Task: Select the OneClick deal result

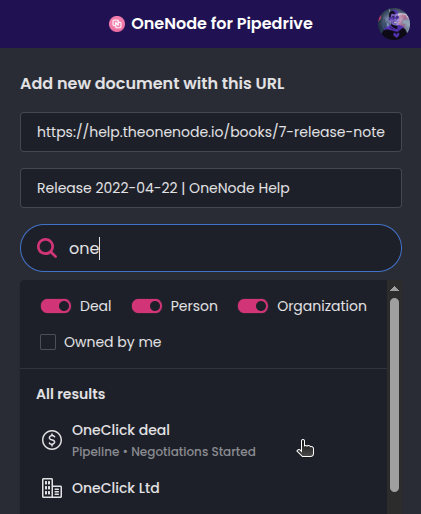Action: pyautogui.click(x=203, y=440)
